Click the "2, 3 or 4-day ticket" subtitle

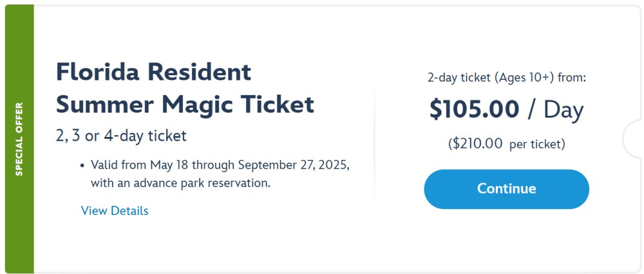121,136
